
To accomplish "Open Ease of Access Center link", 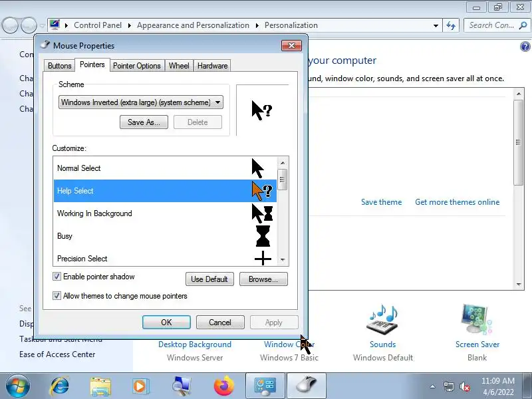I will coord(57,354).
